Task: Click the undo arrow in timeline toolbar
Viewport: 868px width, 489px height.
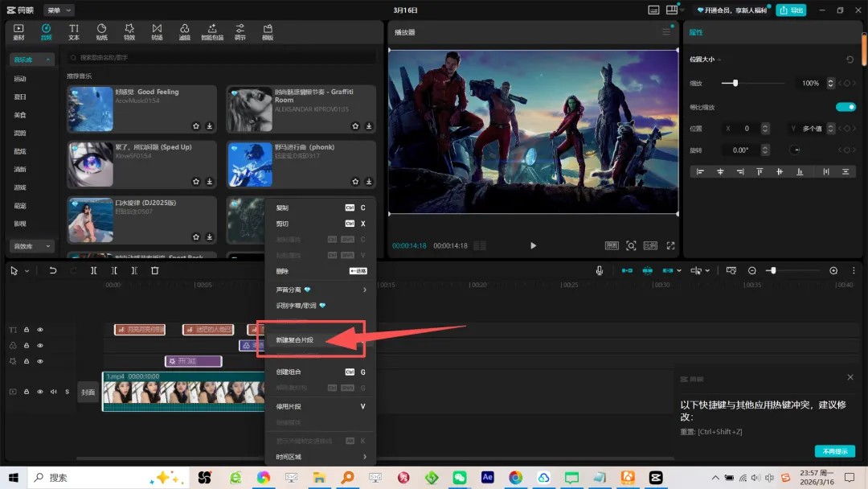Action: click(x=52, y=271)
